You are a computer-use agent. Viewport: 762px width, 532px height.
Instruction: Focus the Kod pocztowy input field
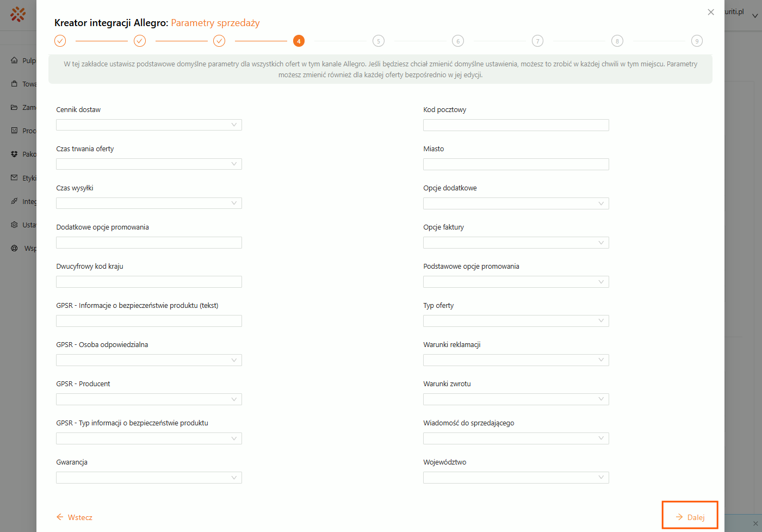tap(516, 125)
